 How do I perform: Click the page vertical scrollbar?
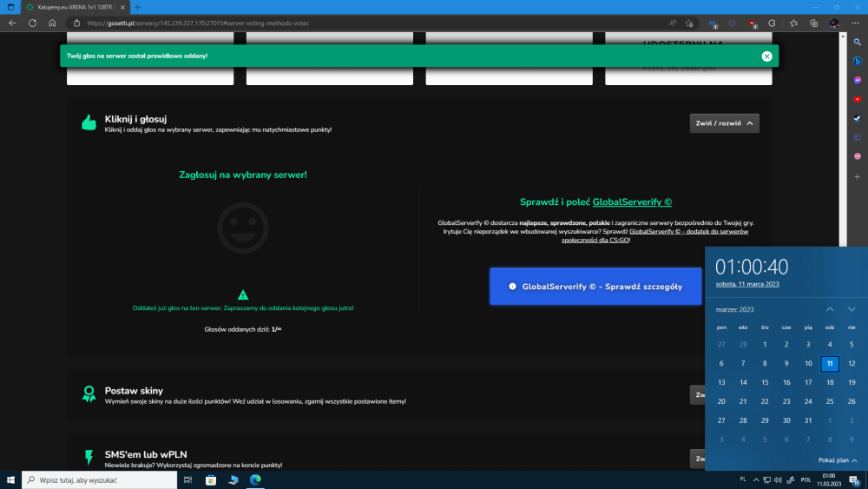843,138
